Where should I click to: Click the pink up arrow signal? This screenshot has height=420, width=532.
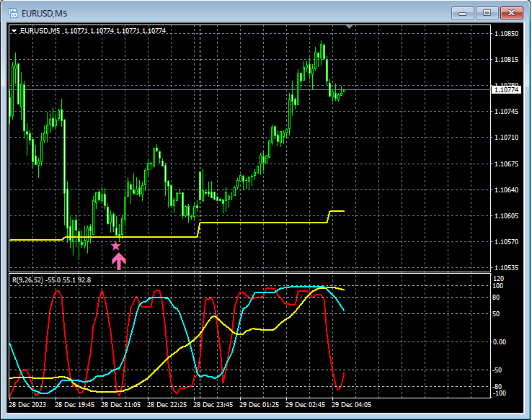coord(119,262)
